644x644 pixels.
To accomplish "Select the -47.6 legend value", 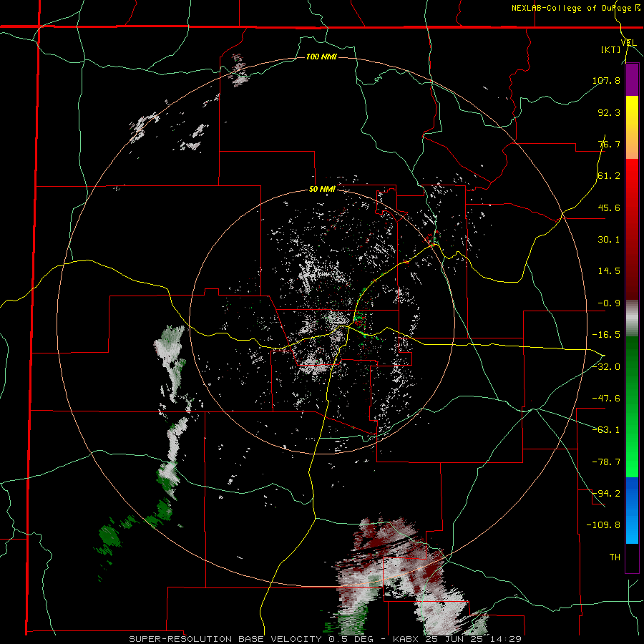I will click(606, 399).
